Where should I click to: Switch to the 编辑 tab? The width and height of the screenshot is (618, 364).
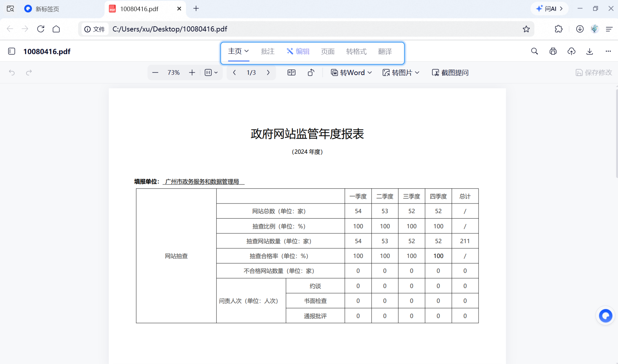pos(298,51)
